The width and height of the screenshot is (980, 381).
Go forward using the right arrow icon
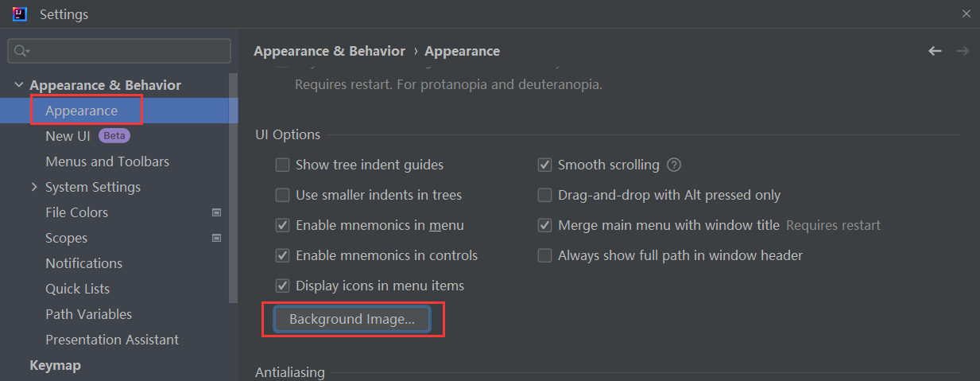point(963,51)
